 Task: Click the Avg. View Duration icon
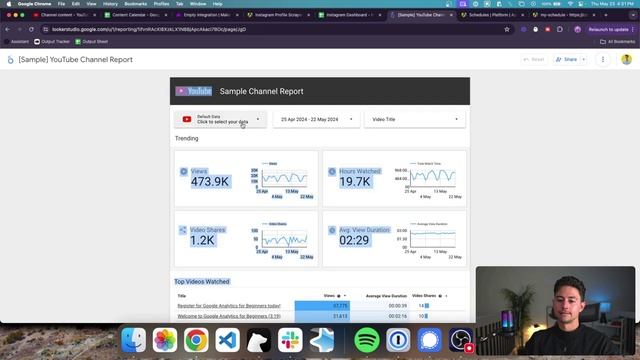(332, 230)
